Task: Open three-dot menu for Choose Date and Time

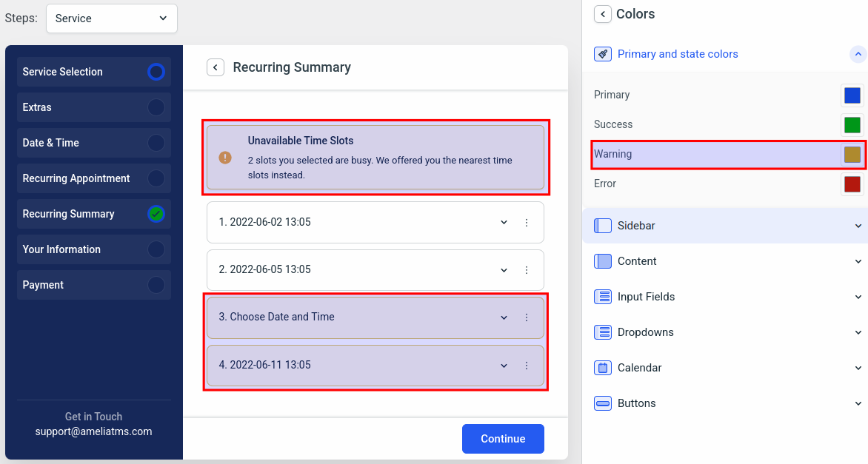Action: coord(527,317)
